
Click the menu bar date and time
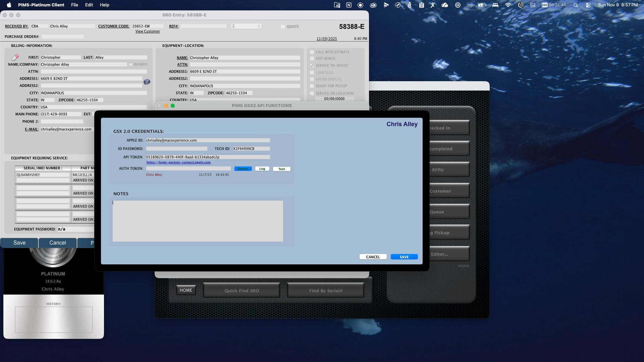click(618, 5)
